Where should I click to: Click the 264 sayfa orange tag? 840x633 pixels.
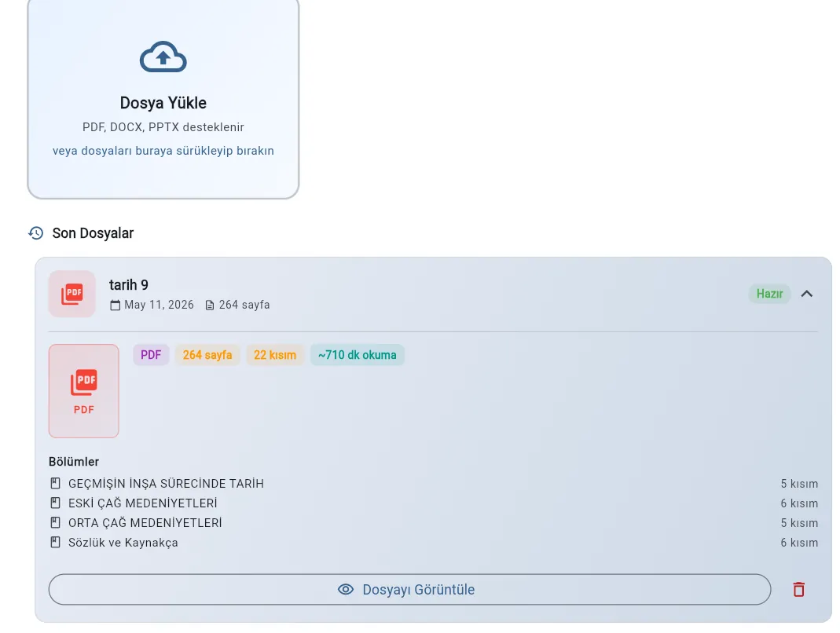(x=207, y=355)
